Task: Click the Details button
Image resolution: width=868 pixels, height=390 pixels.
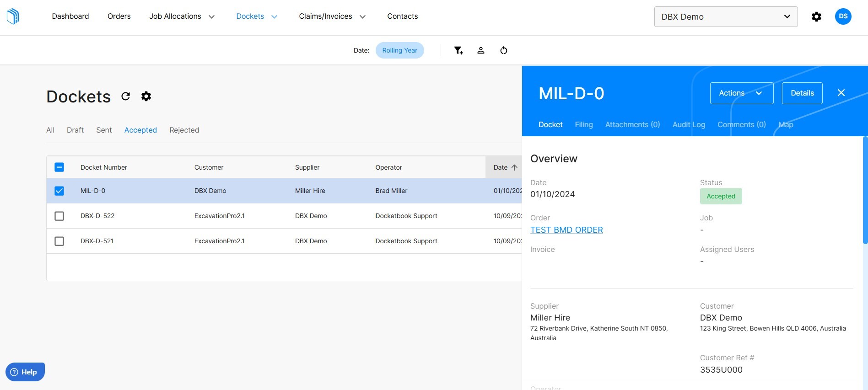Action: (x=802, y=93)
